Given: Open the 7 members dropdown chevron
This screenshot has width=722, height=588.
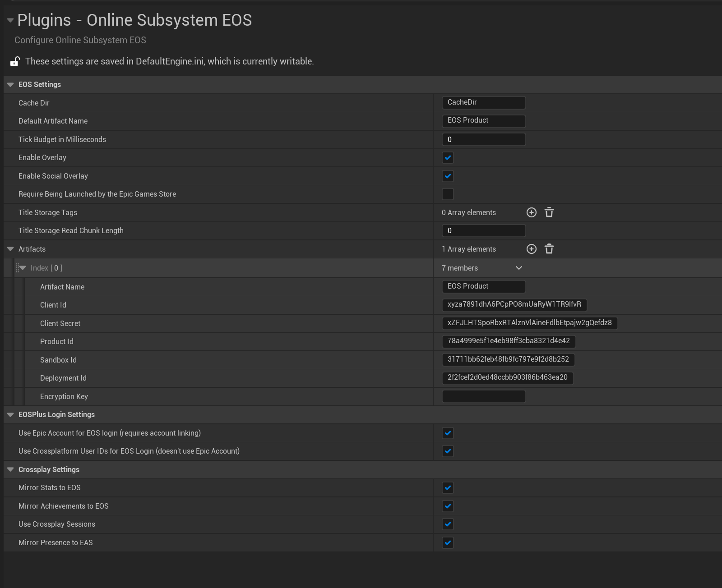Looking at the screenshot, I should 519,268.
